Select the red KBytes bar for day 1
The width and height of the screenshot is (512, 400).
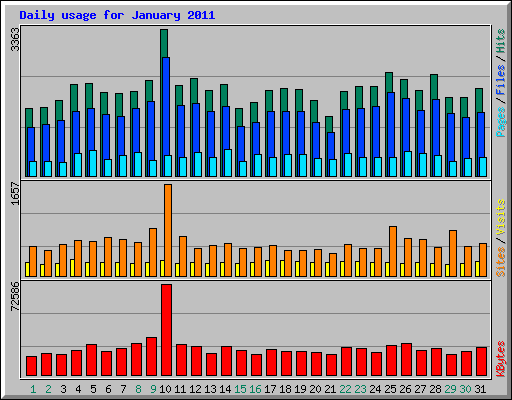coord(32,366)
